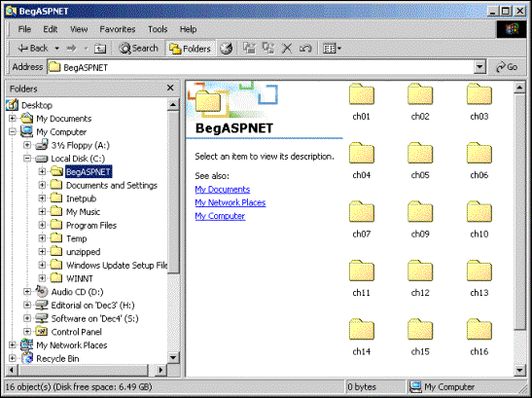Select Desktop in the folder tree

click(37, 105)
